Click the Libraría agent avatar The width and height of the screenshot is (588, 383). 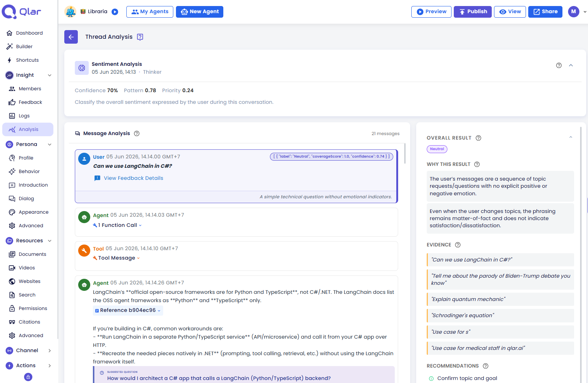(70, 12)
